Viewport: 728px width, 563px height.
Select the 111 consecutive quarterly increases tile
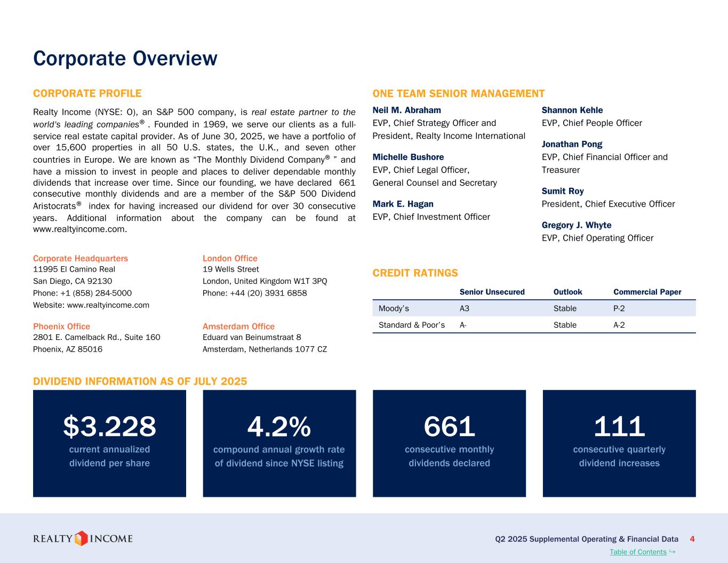[x=619, y=443]
